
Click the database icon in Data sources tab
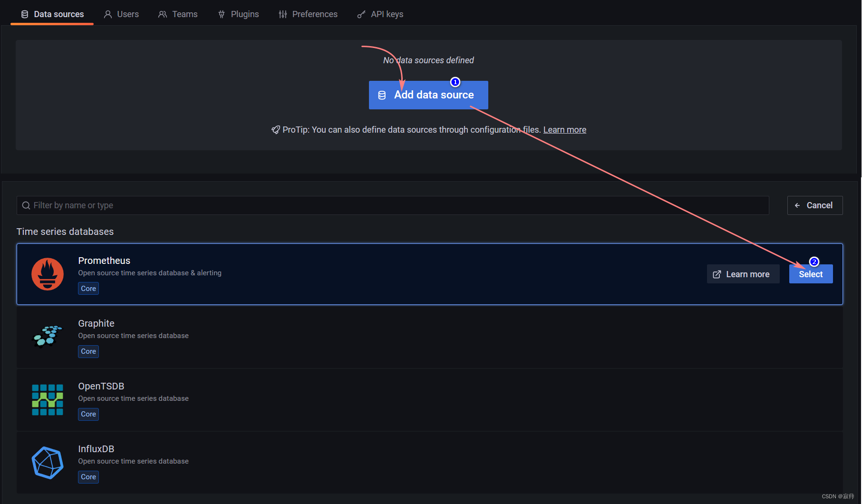click(x=25, y=14)
